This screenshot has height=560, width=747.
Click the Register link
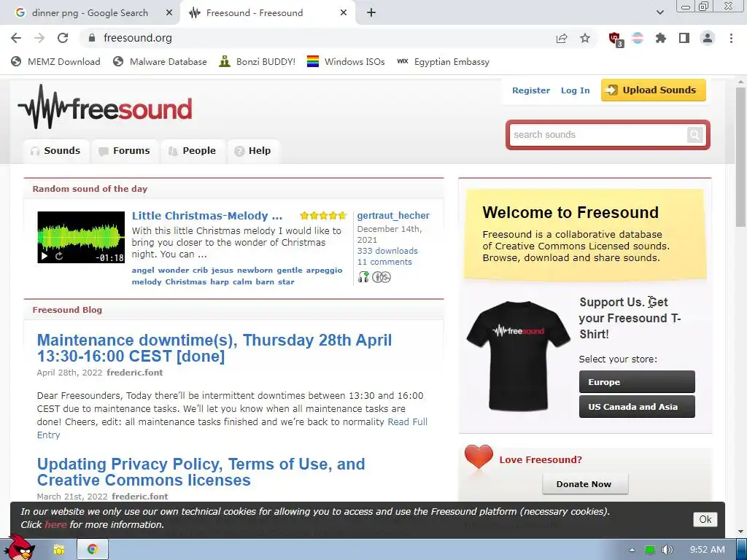click(531, 90)
